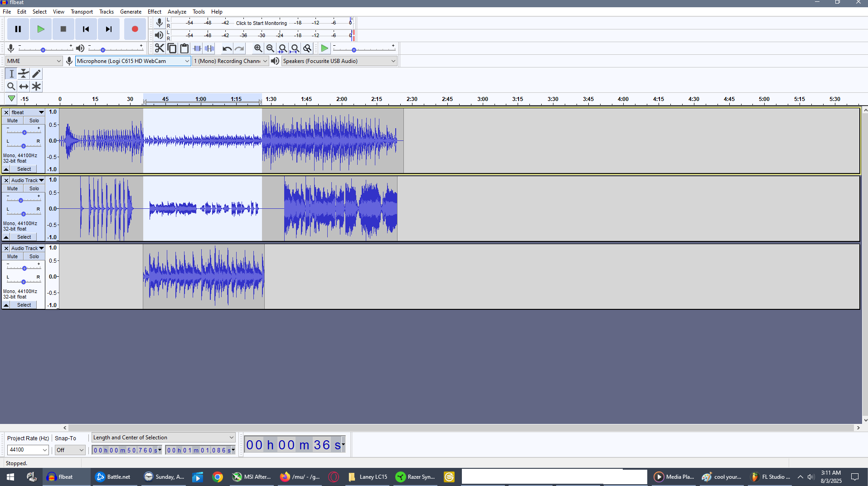Screen dimensions: 868x486
Task: Click the Zoom In magnifier icon
Action: [258, 48]
